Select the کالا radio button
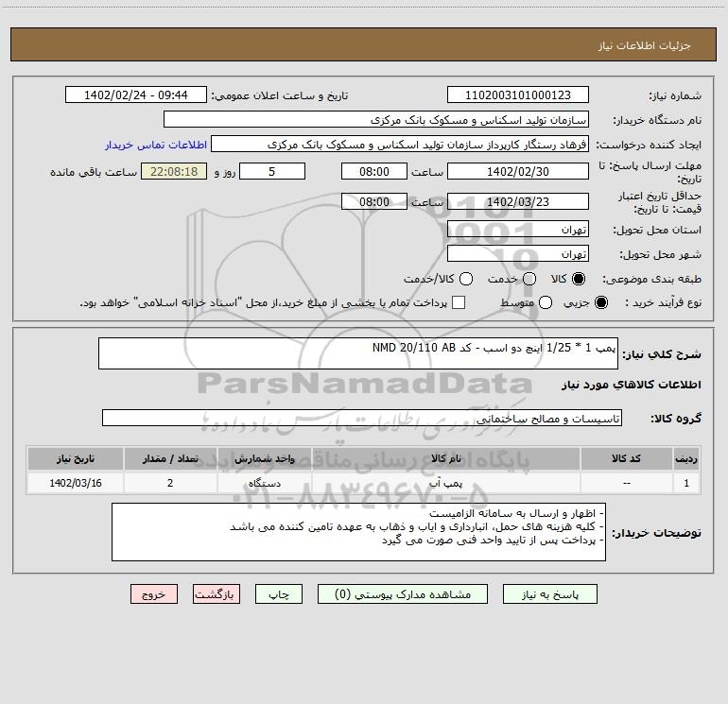The image size is (728, 704). tap(579, 279)
